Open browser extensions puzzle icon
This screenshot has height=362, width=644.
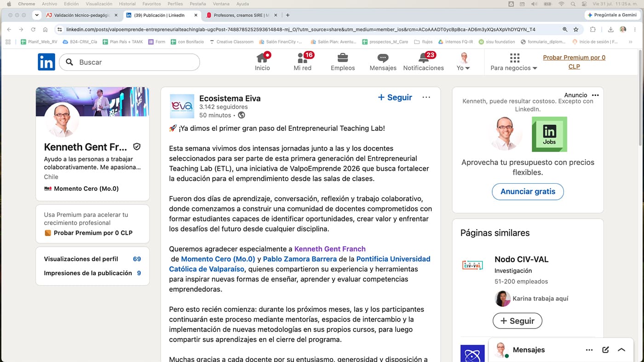point(592,29)
